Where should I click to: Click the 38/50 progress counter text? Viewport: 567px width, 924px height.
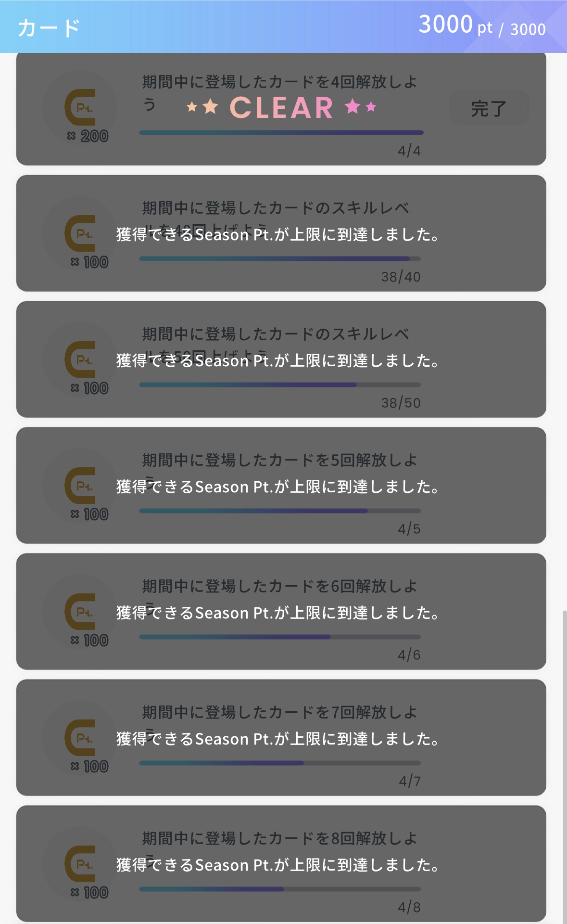(401, 403)
